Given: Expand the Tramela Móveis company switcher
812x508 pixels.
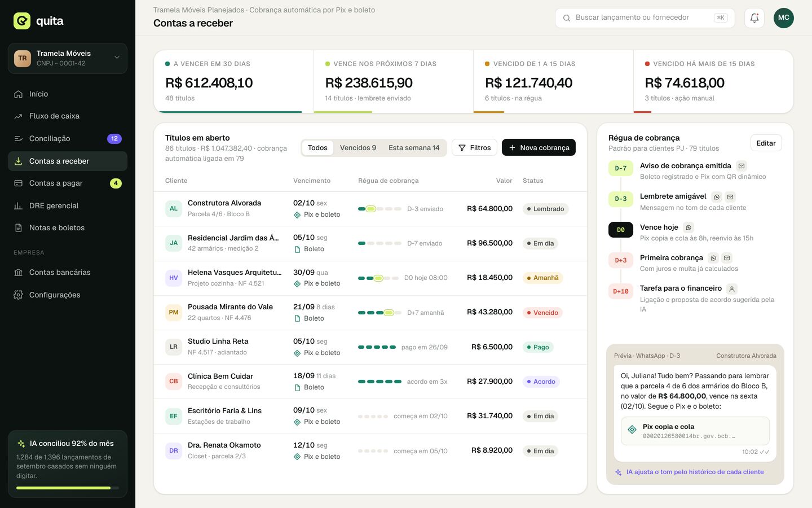Looking at the screenshot, I should (68, 58).
